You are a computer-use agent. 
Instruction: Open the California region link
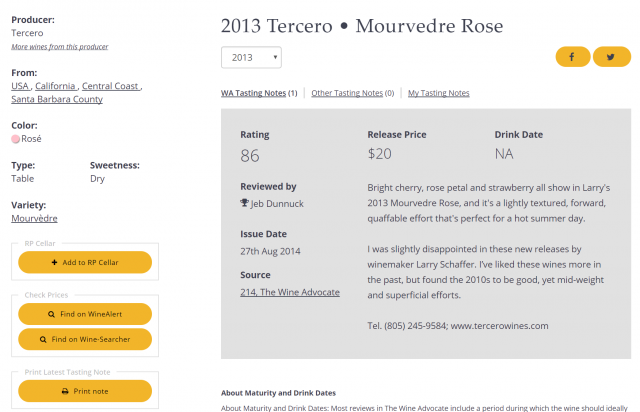coord(55,86)
